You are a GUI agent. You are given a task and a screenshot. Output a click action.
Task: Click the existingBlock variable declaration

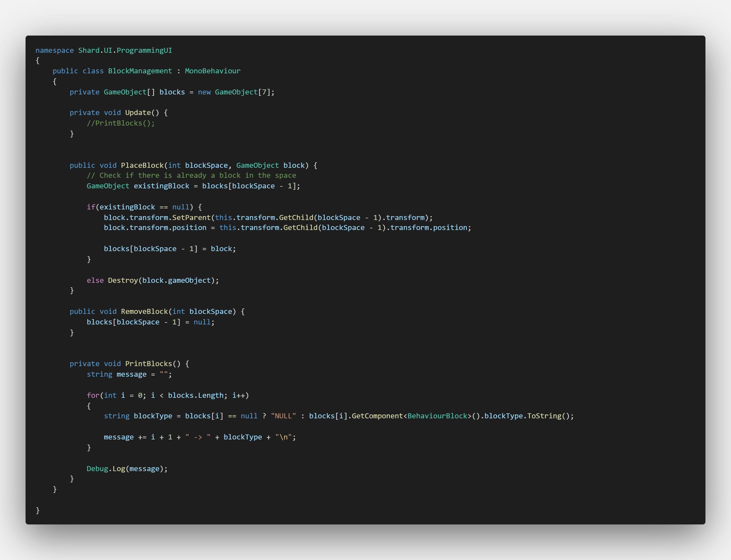pos(161,186)
